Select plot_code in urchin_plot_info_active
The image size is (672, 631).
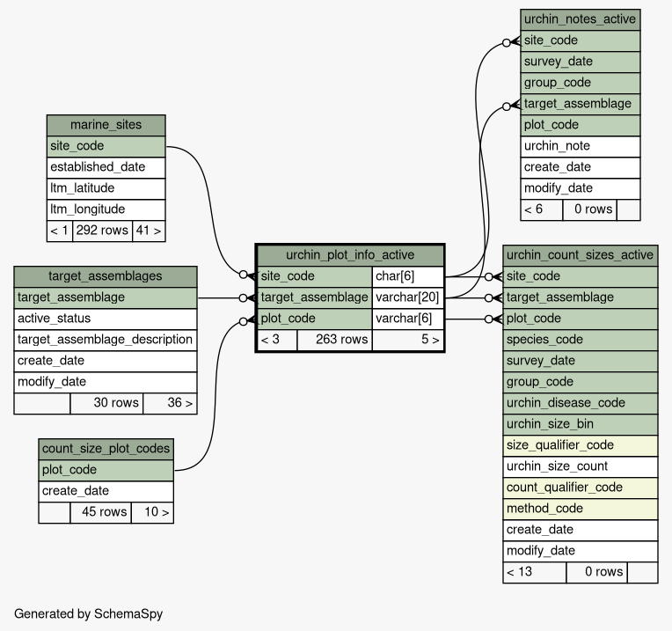[315, 319]
